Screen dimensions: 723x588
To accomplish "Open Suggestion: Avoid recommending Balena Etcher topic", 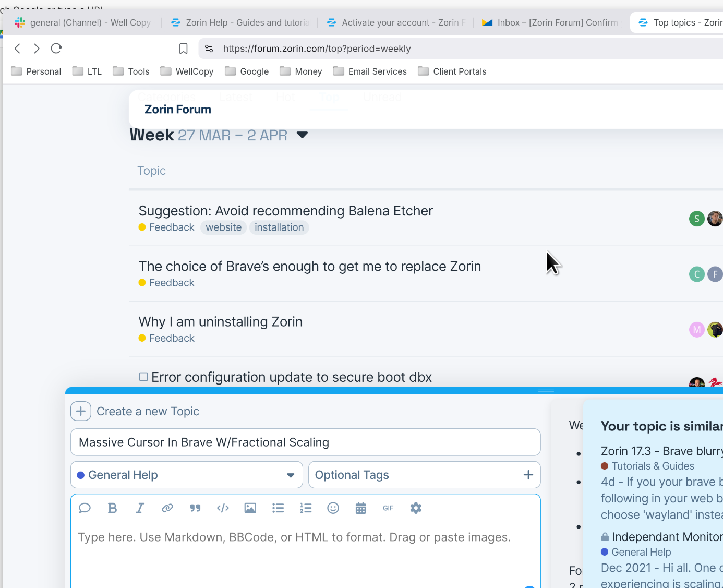I will point(286,211).
